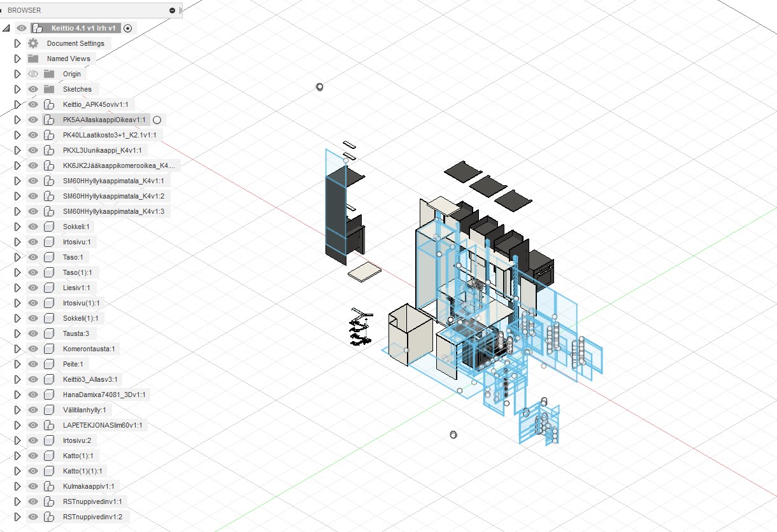Activate the PK5AAllaskaappiOikeav1:1 component radio
This screenshot has height=532, width=777.
click(157, 120)
